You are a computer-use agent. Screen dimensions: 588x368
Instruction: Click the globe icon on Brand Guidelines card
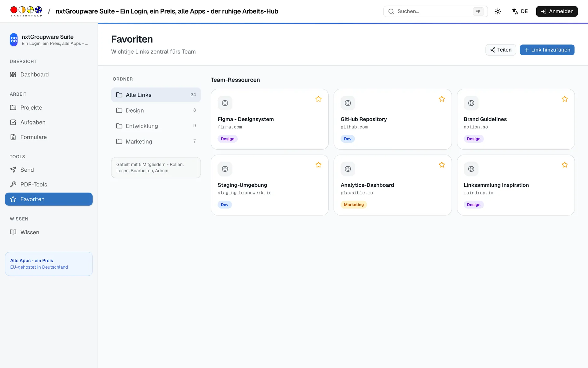pyautogui.click(x=471, y=103)
